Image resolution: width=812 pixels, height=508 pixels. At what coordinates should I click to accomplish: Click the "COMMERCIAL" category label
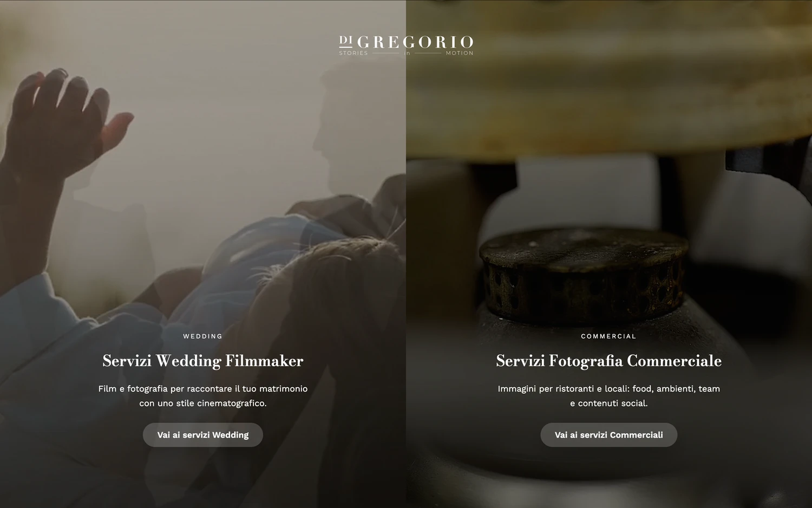[609, 336]
